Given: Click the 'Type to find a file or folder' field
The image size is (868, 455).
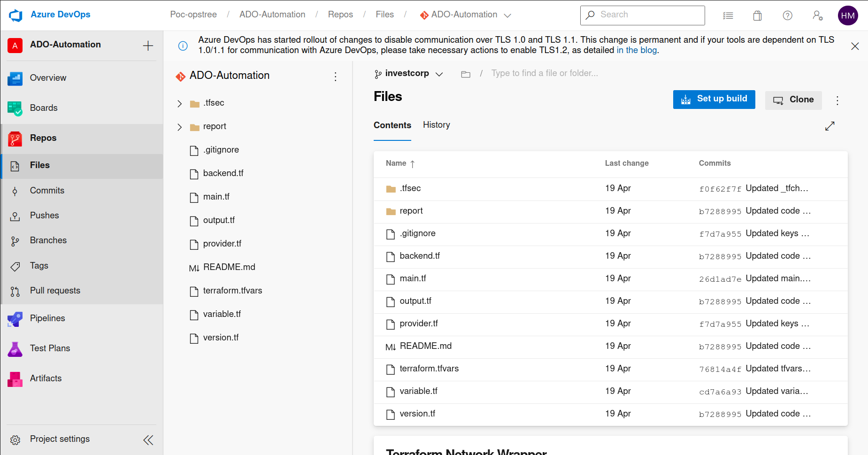Looking at the screenshot, I should tap(545, 73).
